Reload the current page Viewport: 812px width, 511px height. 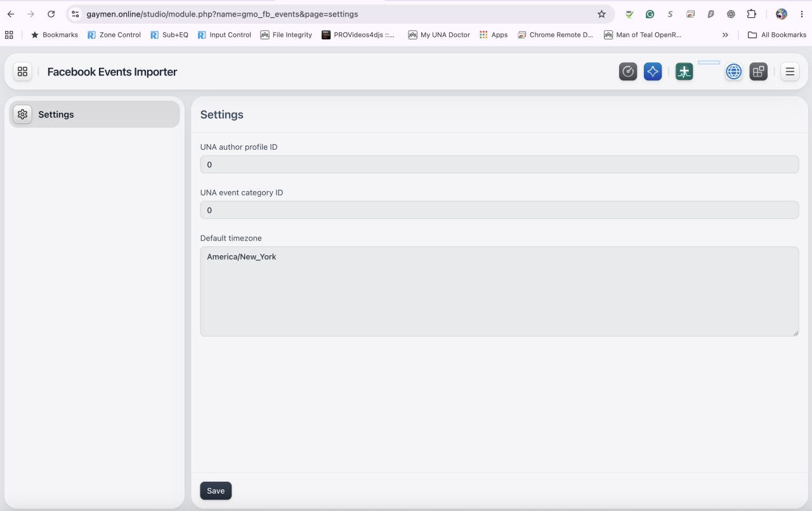(51, 14)
